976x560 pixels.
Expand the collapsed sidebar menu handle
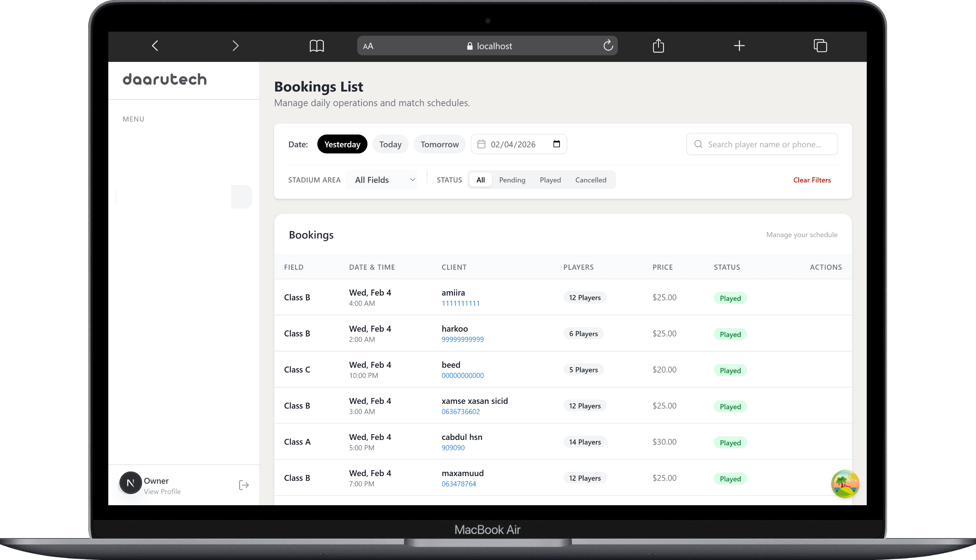pos(242,197)
